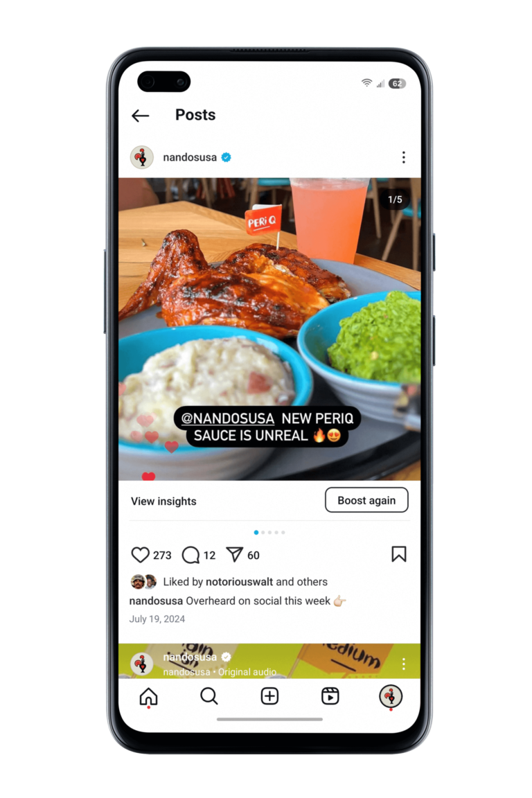Tap notoriouswalt in liked by line

239,582
